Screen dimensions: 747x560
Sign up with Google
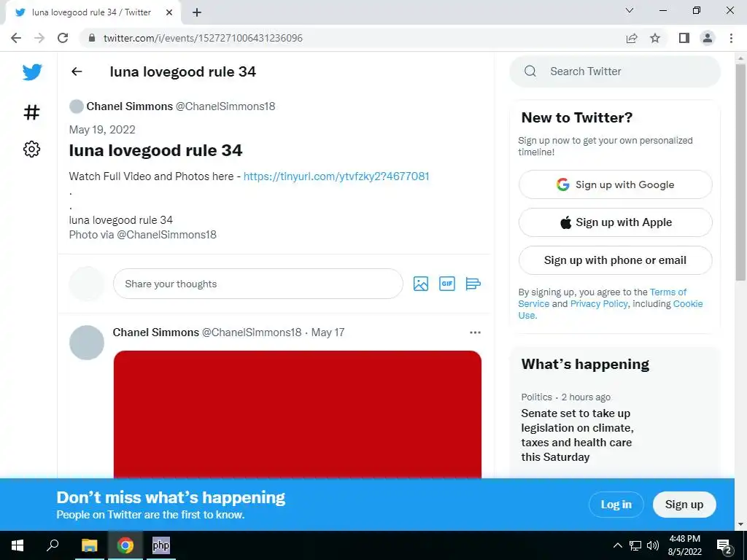coord(615,184)
